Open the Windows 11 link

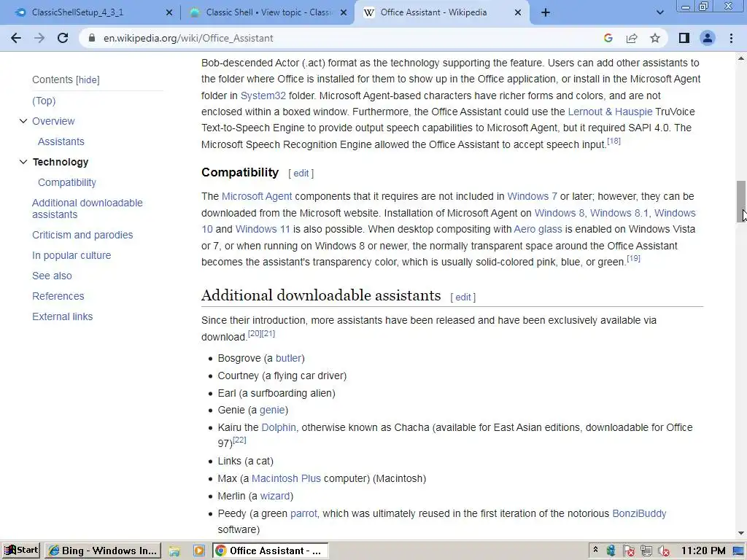[263, 230]
